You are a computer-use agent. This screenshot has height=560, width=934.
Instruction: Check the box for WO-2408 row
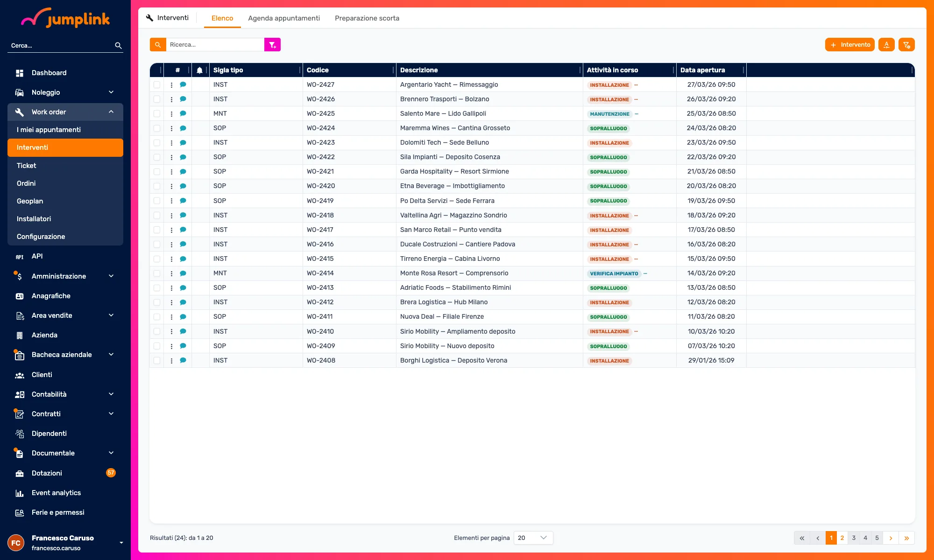click(157, 361)
